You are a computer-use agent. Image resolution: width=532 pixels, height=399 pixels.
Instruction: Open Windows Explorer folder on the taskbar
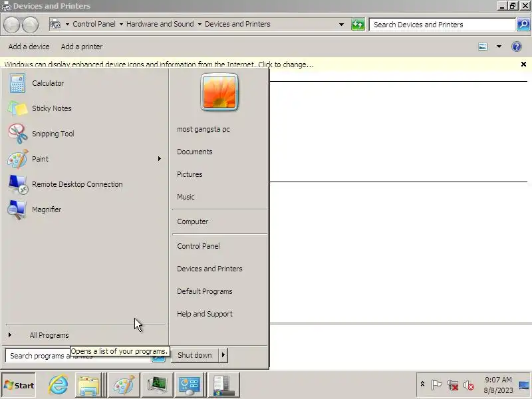coord(88,385)
